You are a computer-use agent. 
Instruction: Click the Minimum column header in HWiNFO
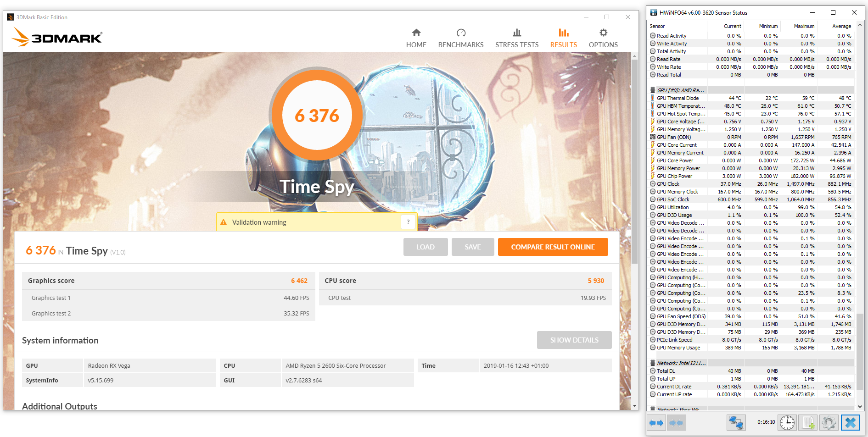pos(762,26)
